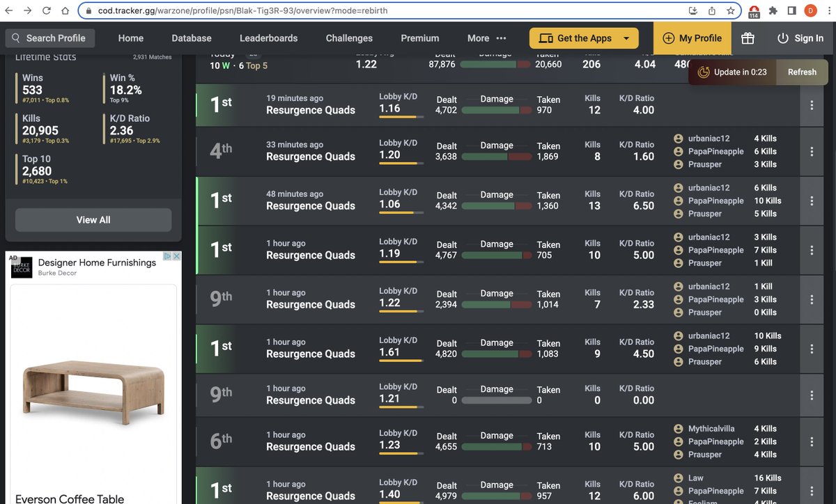Click the K/D Ratio 6.50 value
The width and height of the screenshot is (836, 504).
(x=644, y=206)
